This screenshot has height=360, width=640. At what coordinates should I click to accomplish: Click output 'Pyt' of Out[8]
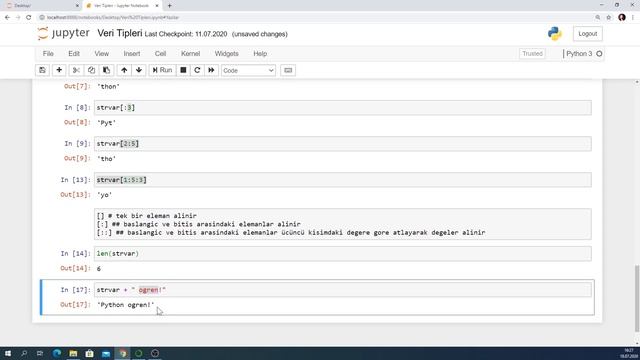pyautogui.click(x=107, y=123)
